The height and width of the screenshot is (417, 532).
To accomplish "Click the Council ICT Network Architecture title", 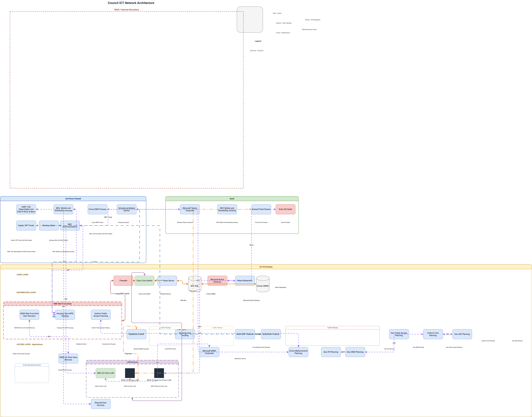I will tap(131, 3).
